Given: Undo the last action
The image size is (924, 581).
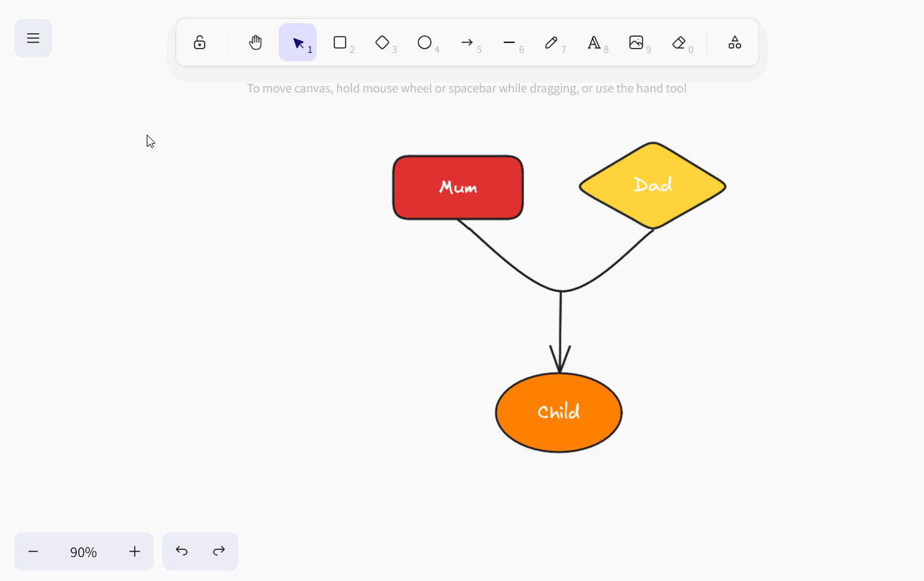Looking at the screenshot, I should click(x=182, y=551).
